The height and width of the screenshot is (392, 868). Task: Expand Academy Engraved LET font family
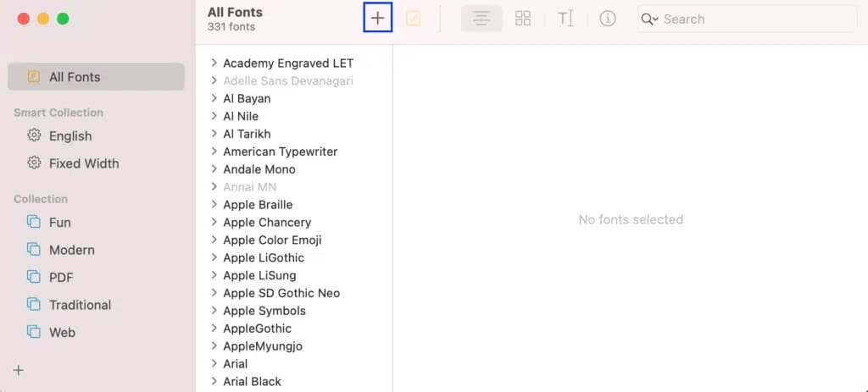tap(214, 63)
